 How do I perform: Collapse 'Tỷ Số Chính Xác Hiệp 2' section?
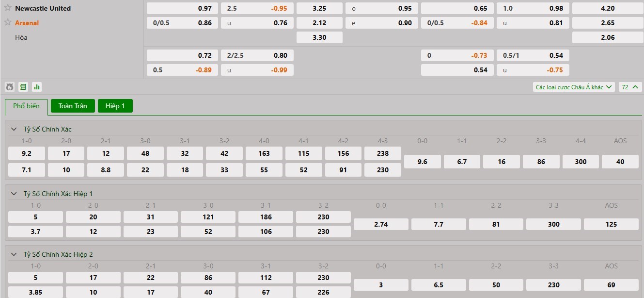pos(14,254)
